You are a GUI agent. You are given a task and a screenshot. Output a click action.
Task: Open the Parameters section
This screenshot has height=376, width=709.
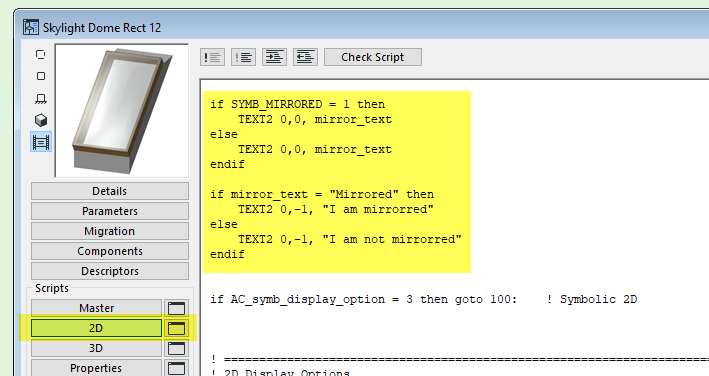[x=110, y=211]
